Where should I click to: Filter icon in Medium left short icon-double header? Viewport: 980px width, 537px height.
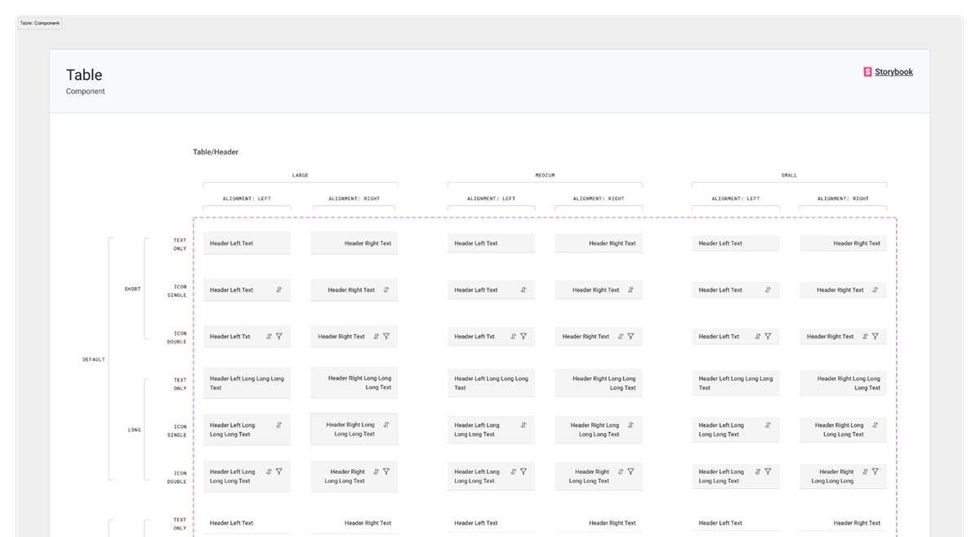523,336
